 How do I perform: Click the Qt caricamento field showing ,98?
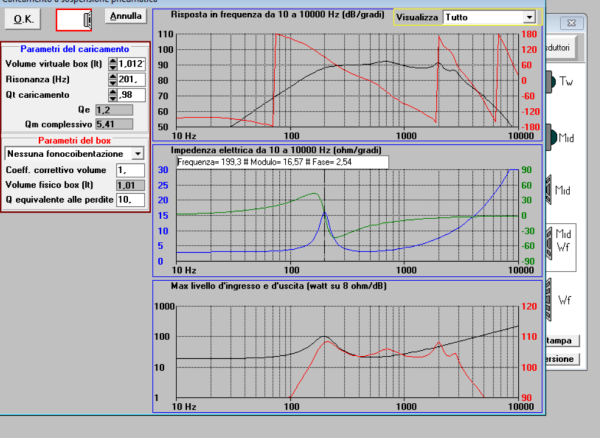pos(131,95)
